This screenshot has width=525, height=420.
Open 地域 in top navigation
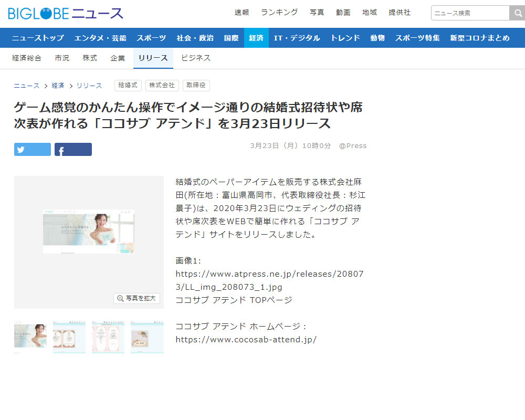coord(370,13)
